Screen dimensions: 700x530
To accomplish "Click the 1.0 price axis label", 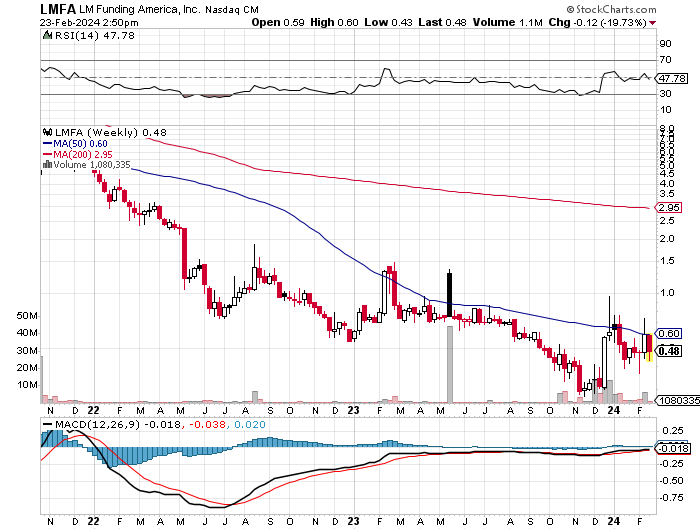I will 667,292.
